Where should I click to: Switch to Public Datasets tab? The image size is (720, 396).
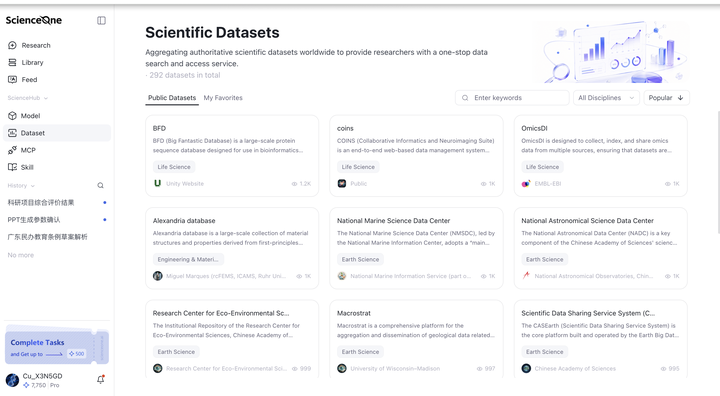[172, 98]
